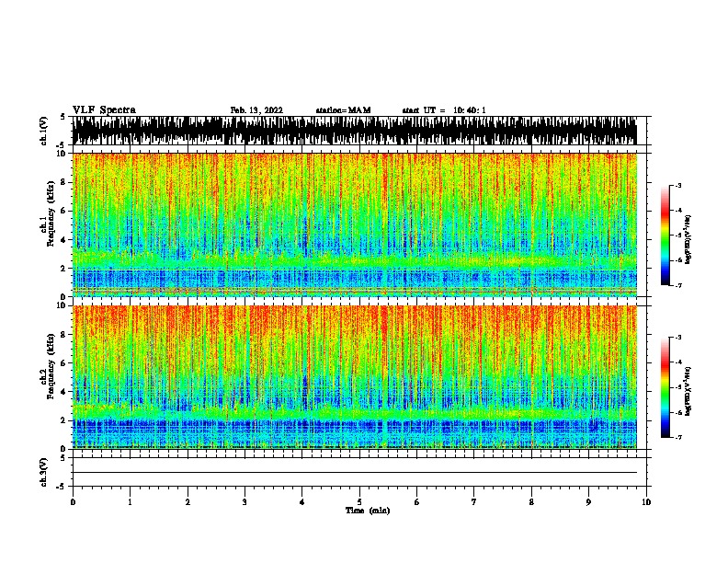Screen dimensions: 728x563
Task: Click the "ch.1(V)" waveform axis label
Action: coord(44,131)
